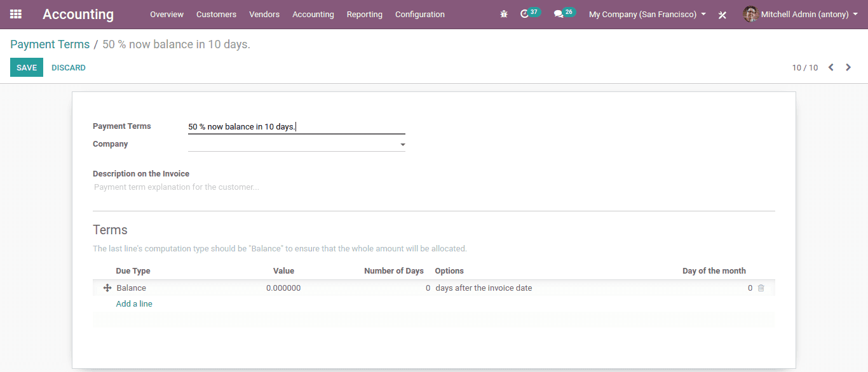Click the Day of the month header
The height and width of the screenshot is (372, 868).
pos(714,271)
